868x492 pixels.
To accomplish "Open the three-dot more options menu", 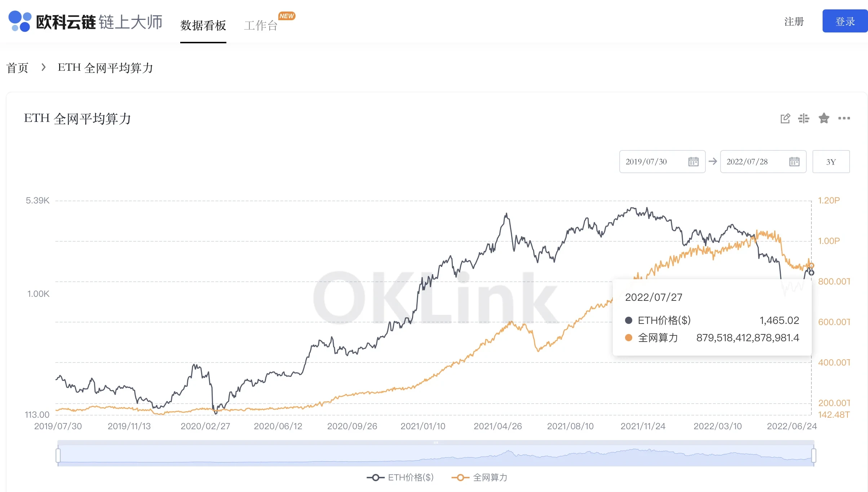I will 844,118.
